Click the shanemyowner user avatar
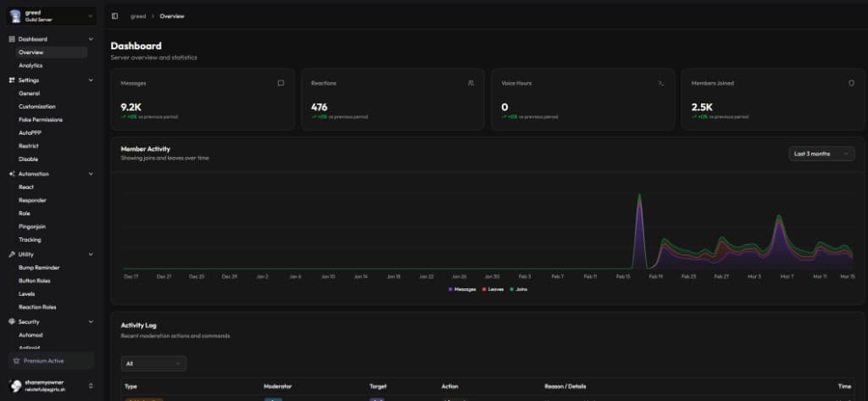The height and width of the screenshot is (401, 868). coord(15,386)
